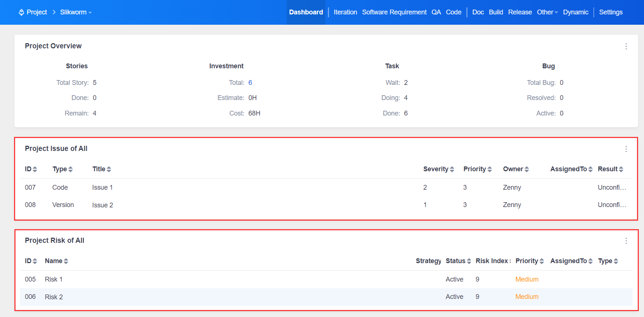The image size is (644, 317).
Task: Sort risks by Priority column
Action: (541, 261)
